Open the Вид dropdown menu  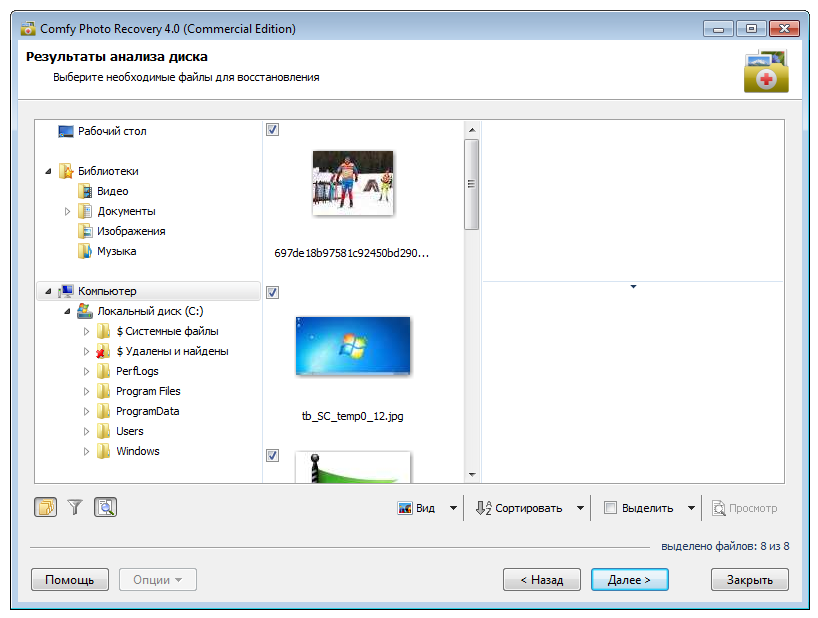pos(452,507)
